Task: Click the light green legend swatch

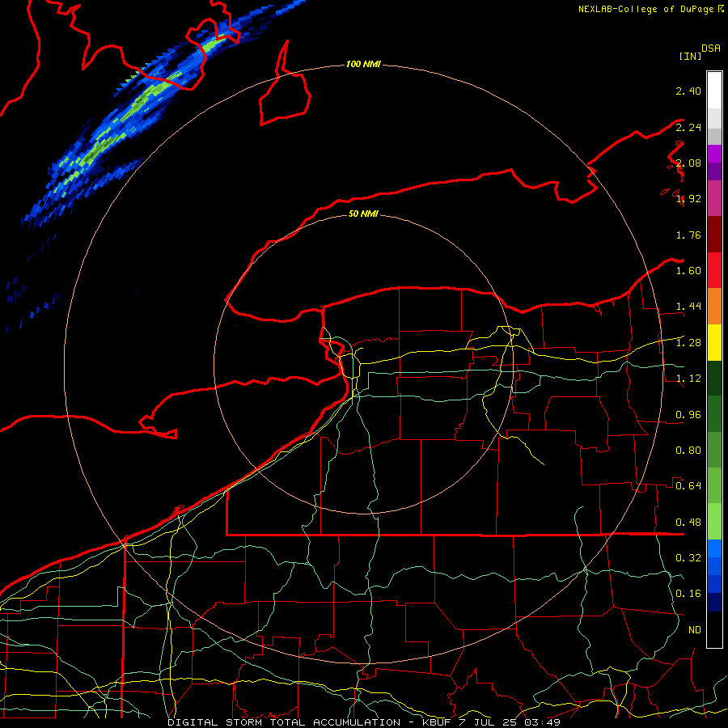Action: pyautogui.click(x=714, y=522)
